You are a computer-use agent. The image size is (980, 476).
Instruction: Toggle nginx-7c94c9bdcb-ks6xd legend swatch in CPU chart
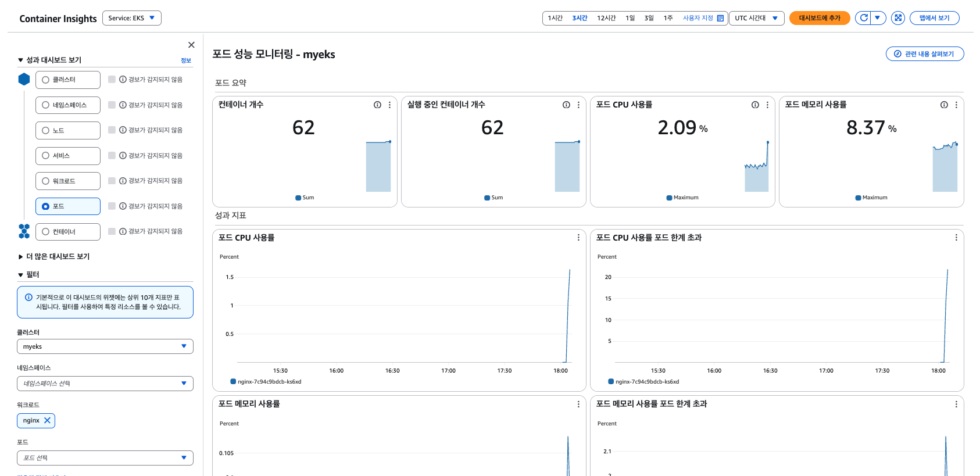tap(233, 382)
